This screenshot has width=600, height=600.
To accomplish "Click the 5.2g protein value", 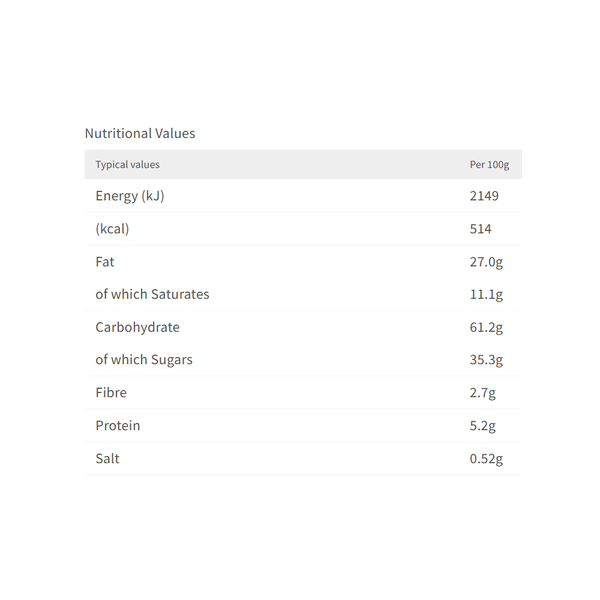I will pos(483,426).
